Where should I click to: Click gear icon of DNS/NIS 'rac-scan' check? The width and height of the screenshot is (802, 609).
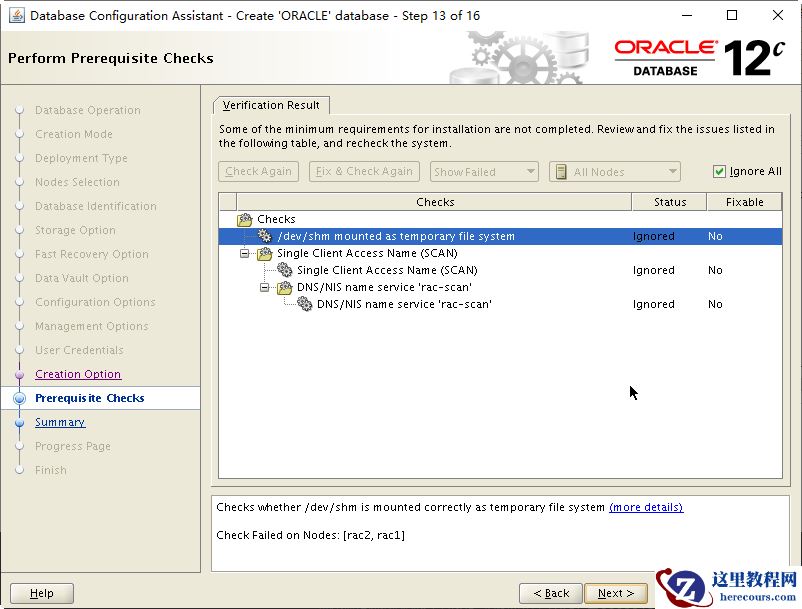(x=304, y=304)
